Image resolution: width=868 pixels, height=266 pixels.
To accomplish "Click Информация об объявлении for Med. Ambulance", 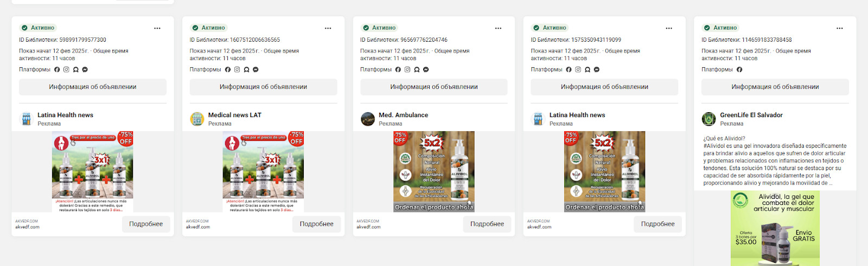I will tap(434, 87).
